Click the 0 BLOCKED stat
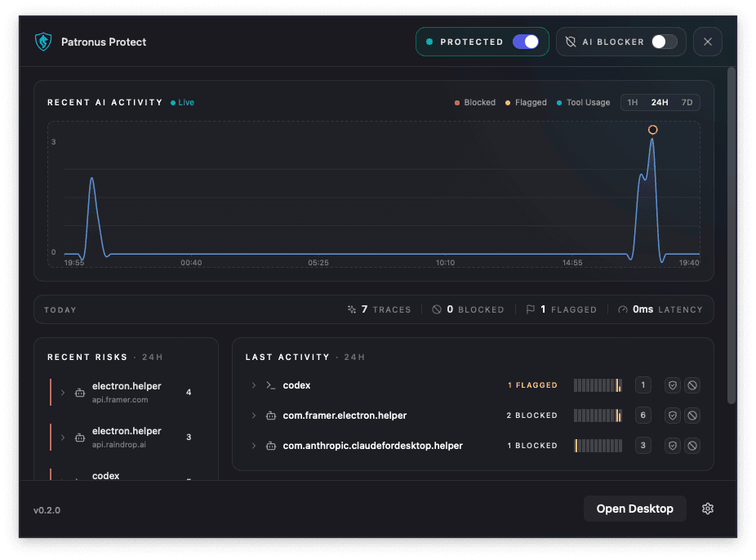This screenshot has width=756, height=560. pos(468,309)
